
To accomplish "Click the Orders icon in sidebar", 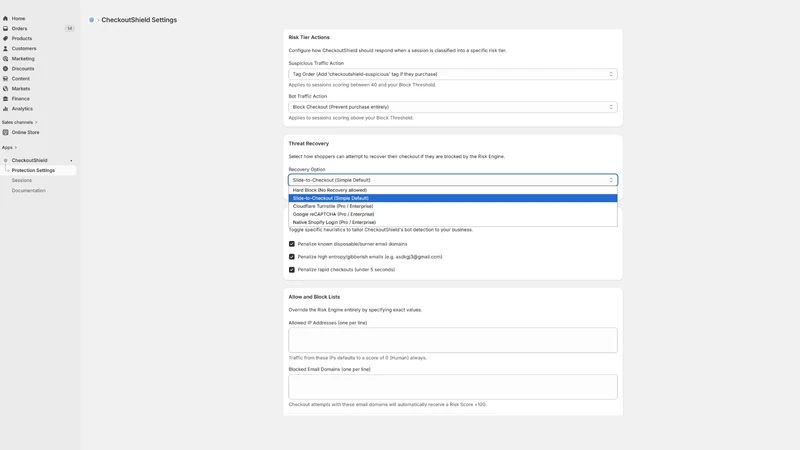I will pyautogui.click(x=6, y=29).
